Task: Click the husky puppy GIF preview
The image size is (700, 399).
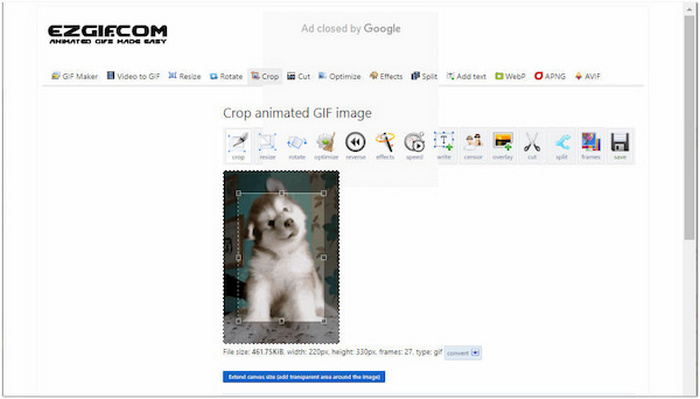Action: pyautogui.click(x=281, y=258)
